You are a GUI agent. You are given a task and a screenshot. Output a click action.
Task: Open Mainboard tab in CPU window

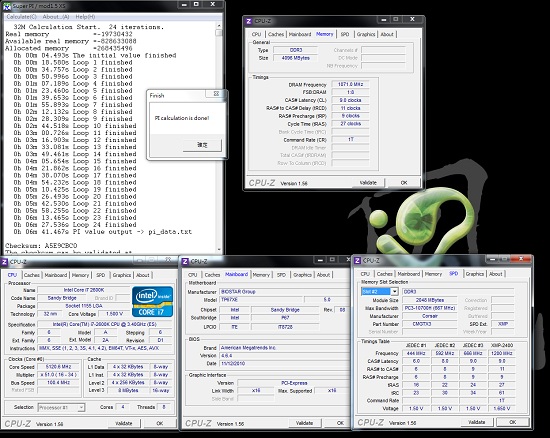point(56,275)
